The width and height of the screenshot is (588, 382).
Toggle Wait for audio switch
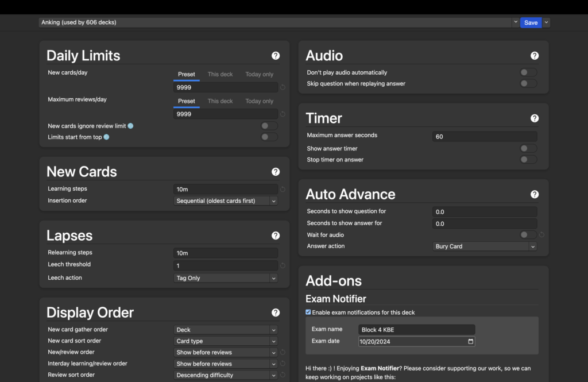click(528, 235)
